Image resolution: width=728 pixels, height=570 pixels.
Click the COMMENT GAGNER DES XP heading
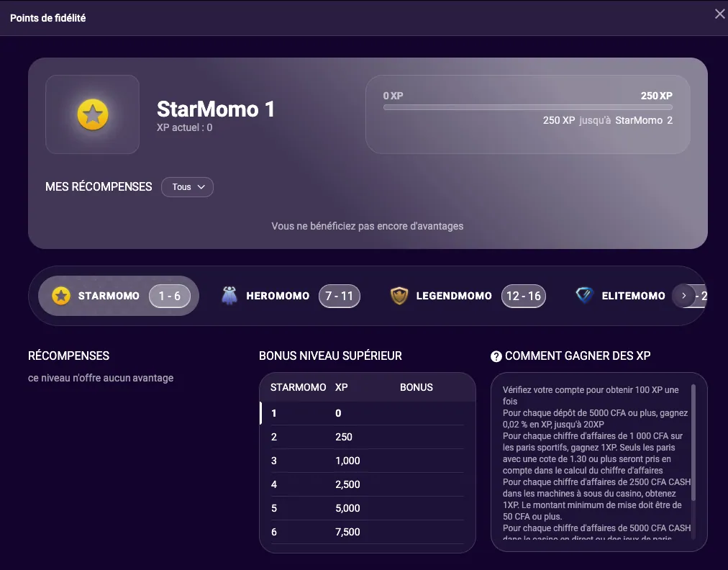pyautogui.click(x=578, y=356)
